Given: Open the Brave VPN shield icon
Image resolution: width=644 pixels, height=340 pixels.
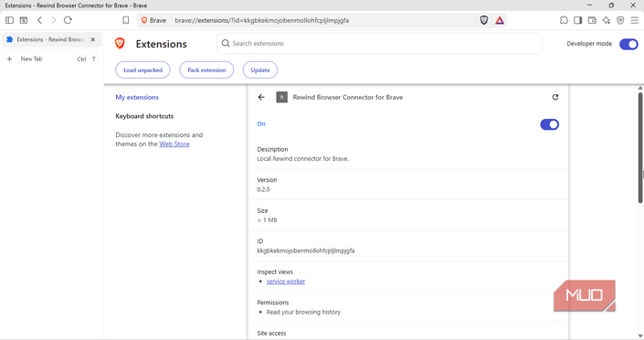Looking at the screenshot, I should pos(620,20).
